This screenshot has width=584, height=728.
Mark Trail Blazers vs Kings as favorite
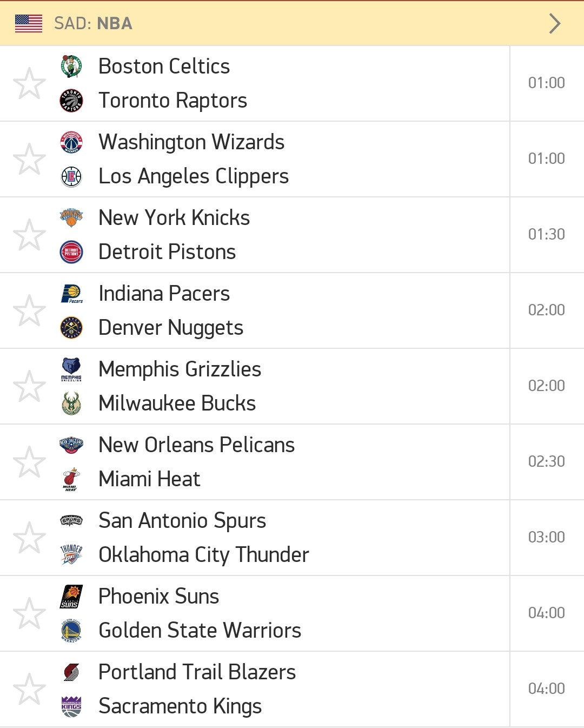coord(29,689)
